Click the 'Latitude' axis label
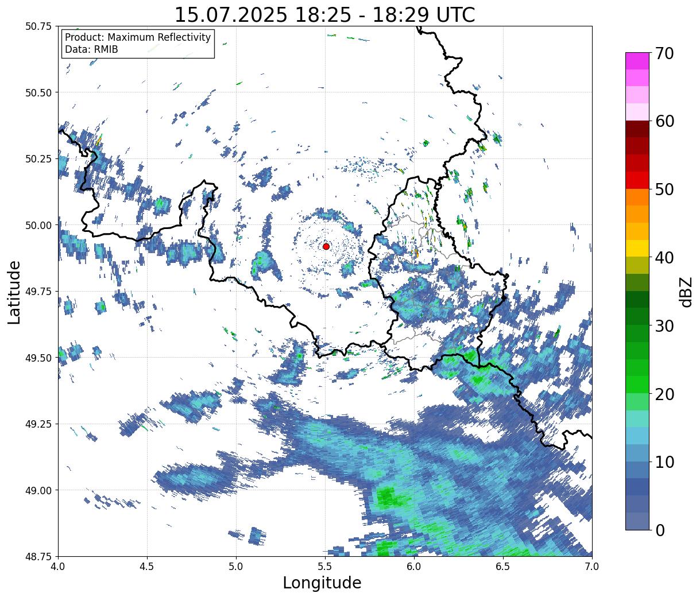This screenshot has height=597, width=700. point(14,292)
